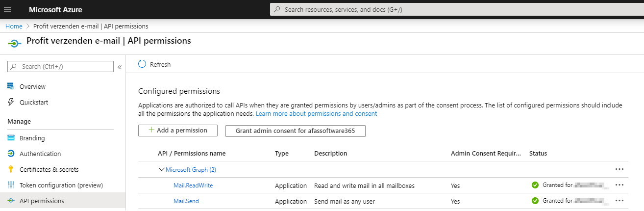Open more options for Mail.ReadWrite row
644x211 pixels.
click(x=619, y=185)
